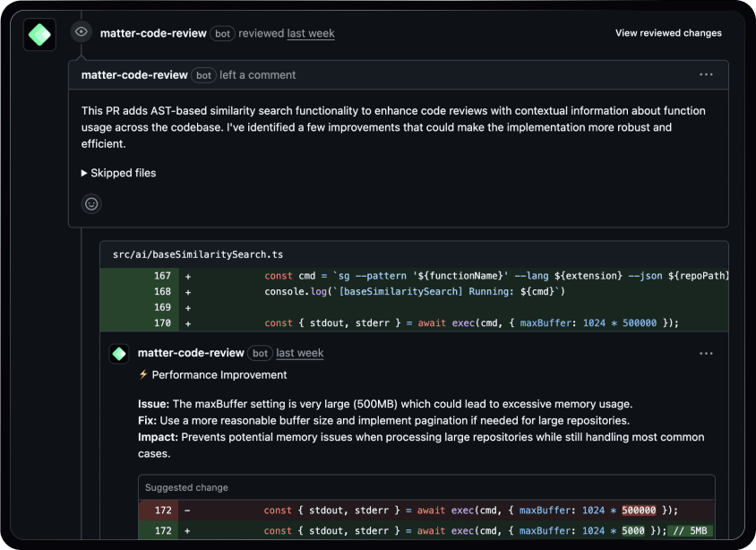Click the small bot avatar on inline comment

[x=119, y=354]
